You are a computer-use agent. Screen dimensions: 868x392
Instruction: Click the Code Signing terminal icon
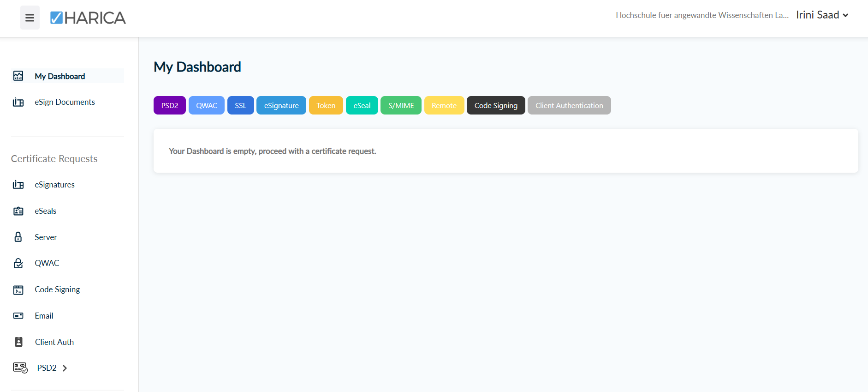click(x=18, y=289)
